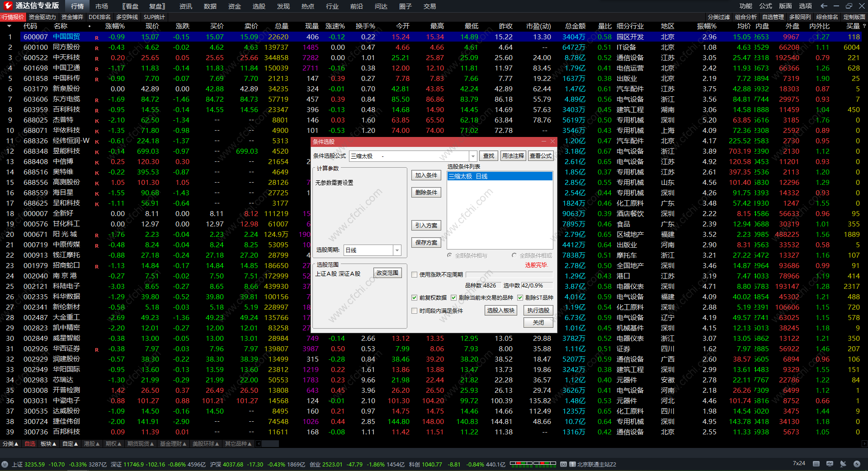Open the network monitor icon in status bar

tap(830, 464)
